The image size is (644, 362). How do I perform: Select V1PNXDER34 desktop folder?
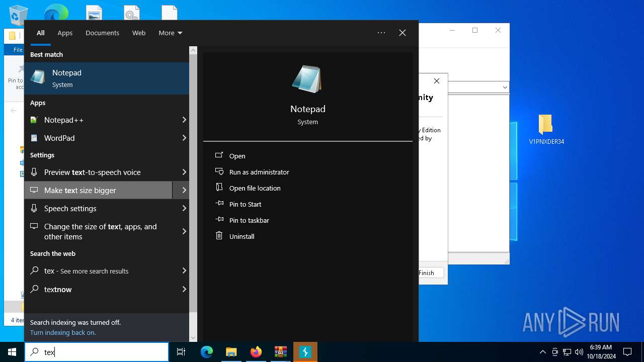(546, 130)
